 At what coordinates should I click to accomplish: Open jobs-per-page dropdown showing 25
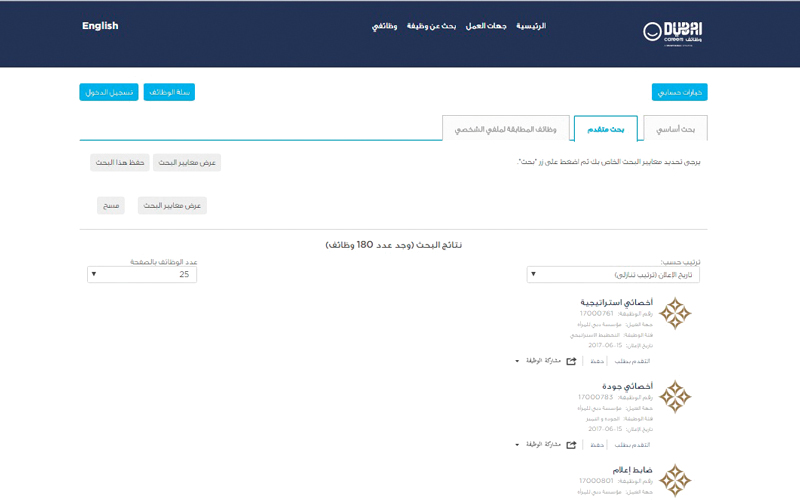[x=141, y=274]
